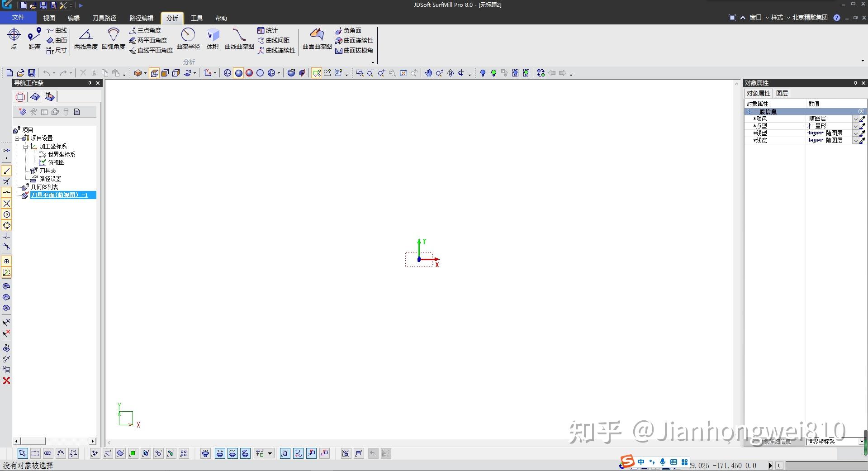Click the 三点角度 three-point angle button
The width and height of the screenshot is (868, 471).
click(x=145, y=30)
